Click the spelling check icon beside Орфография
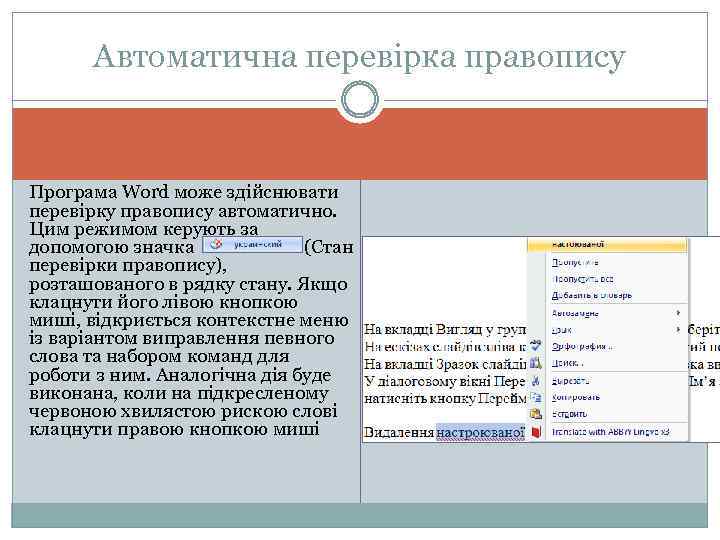720x540 pixels. [x=535, y=347]
